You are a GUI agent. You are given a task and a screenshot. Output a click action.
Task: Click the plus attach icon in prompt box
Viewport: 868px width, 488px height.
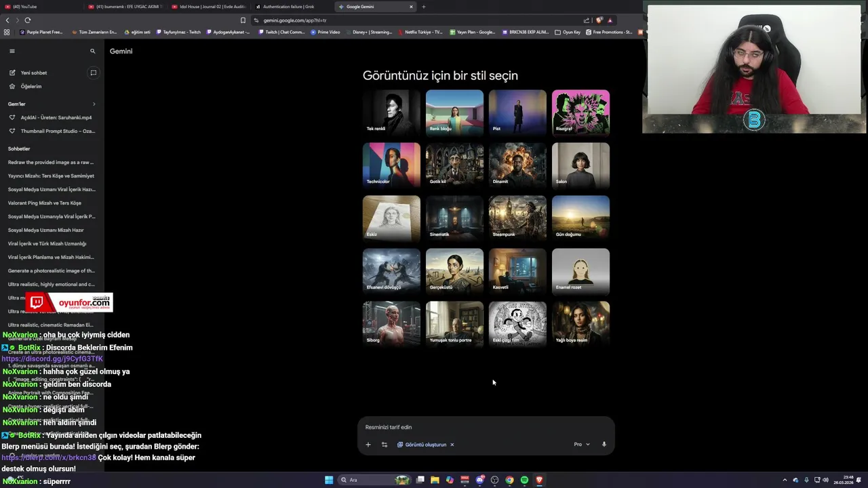click(368, 445)
